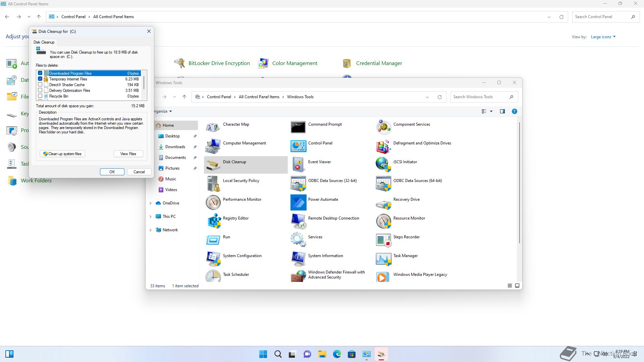The width and height of the screenshot is (644, 362).
Task: Open help icon in Windows Tools
Action: (x=514, y=111)
